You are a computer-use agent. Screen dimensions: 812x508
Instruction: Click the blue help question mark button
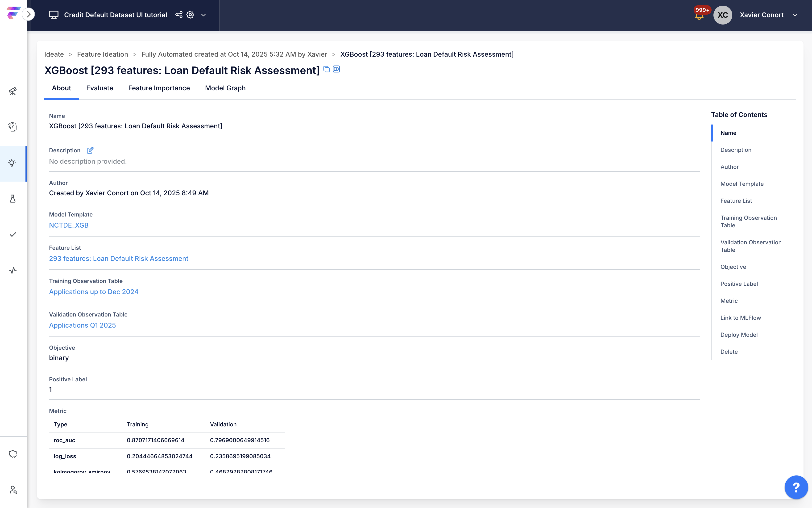pyautogui.click(x=796, y=487)
